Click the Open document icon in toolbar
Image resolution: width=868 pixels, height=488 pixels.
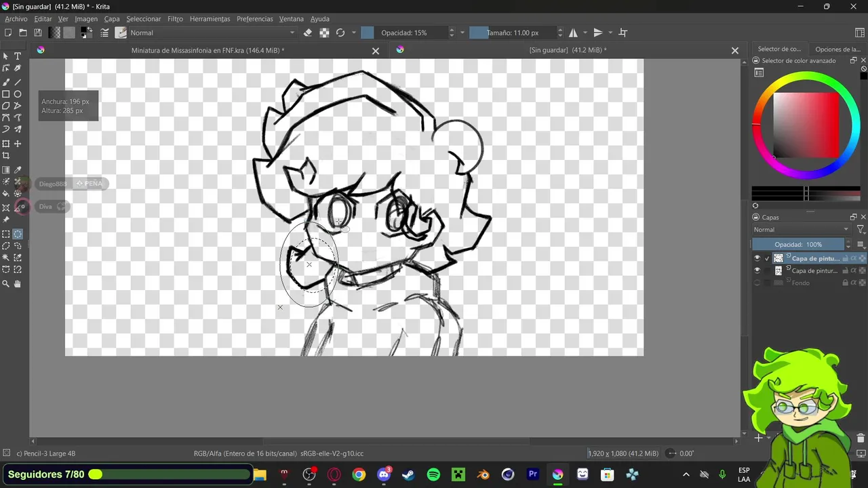point(23,33)
